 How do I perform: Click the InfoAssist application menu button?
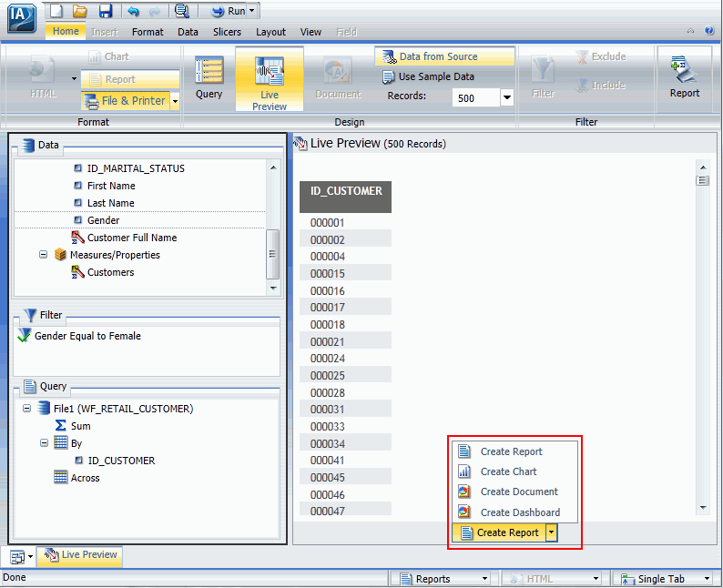[x=21, y=18]
